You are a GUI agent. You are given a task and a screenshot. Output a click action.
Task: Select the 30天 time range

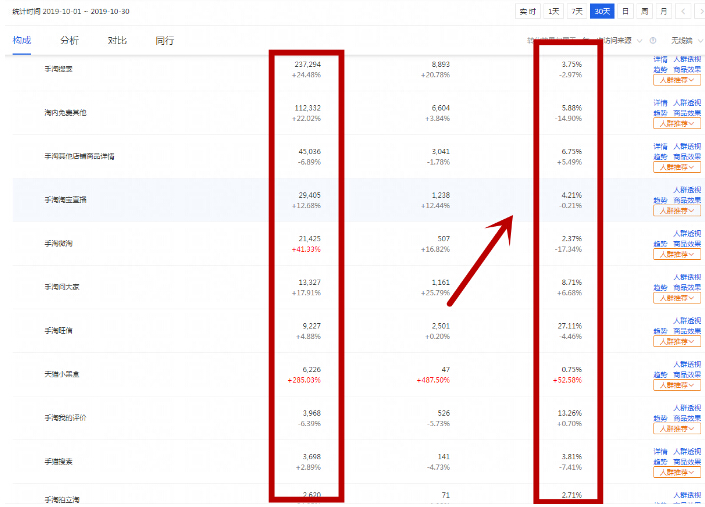pyautogui.click(x=602, y=11)
